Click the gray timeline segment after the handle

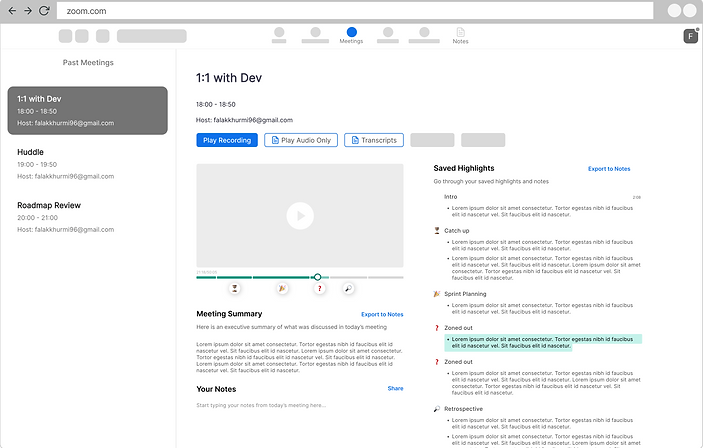[348, 277]
